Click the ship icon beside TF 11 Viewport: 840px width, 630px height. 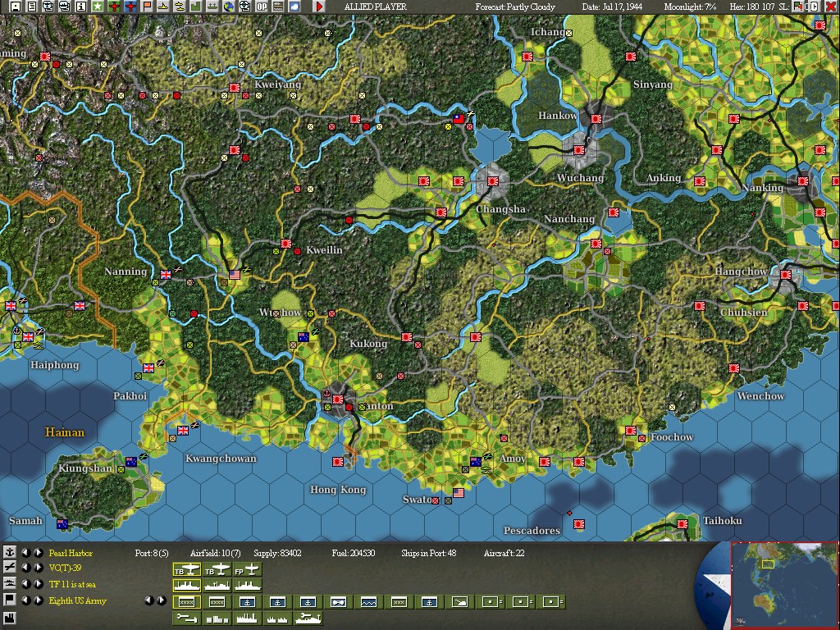point(10,583)
